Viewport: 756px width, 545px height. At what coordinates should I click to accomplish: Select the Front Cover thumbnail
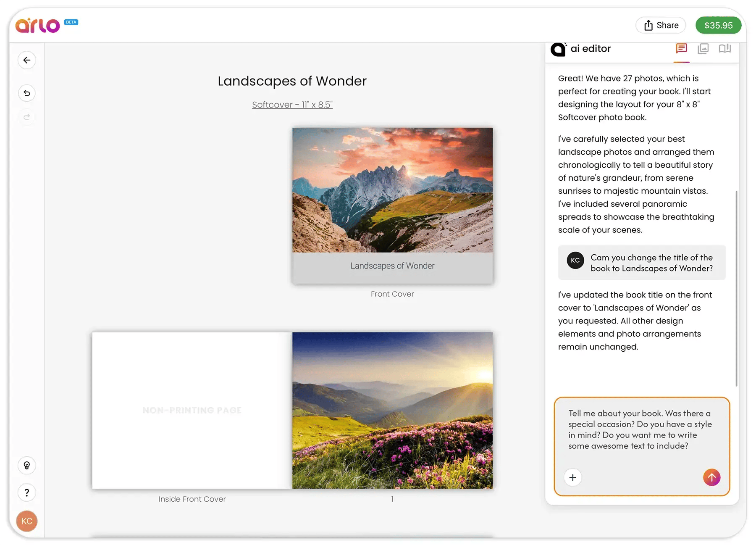[x=392, y=205]
